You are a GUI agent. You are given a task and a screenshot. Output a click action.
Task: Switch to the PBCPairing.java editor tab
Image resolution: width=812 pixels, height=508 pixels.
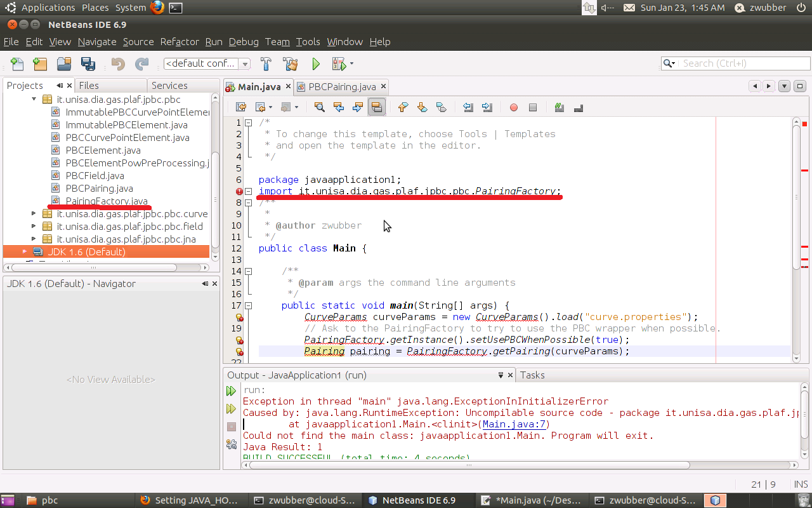pyautogui.click(x=342, y=86)
